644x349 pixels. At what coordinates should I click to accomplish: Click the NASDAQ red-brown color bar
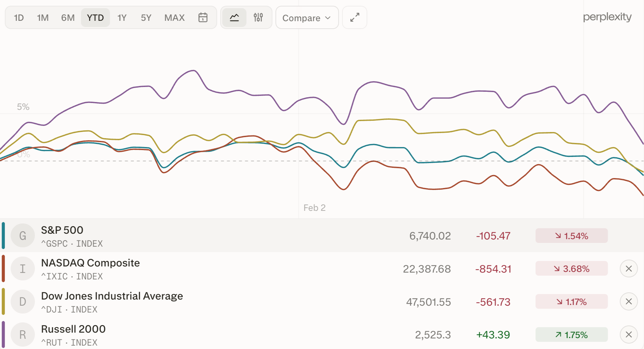coord(3,268)
